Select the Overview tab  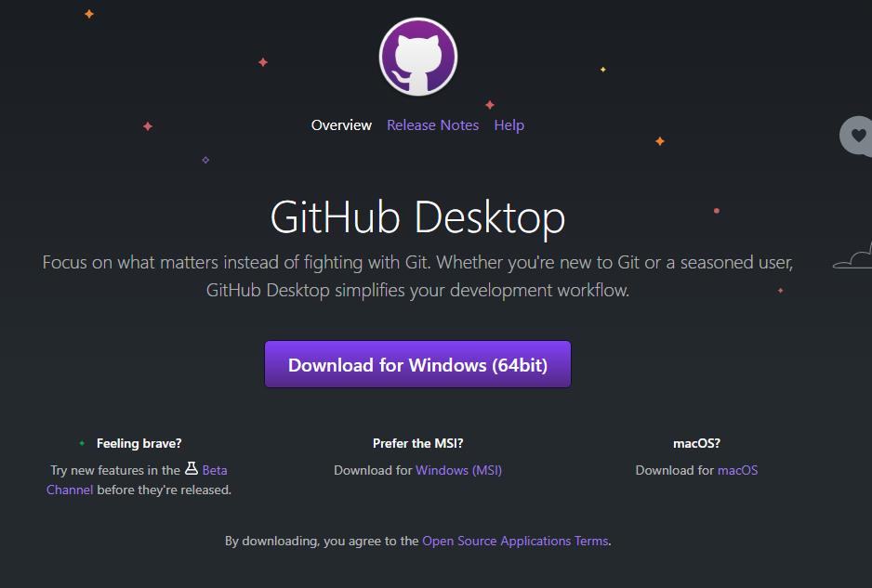pyautogui.click(x=341, y=125)
